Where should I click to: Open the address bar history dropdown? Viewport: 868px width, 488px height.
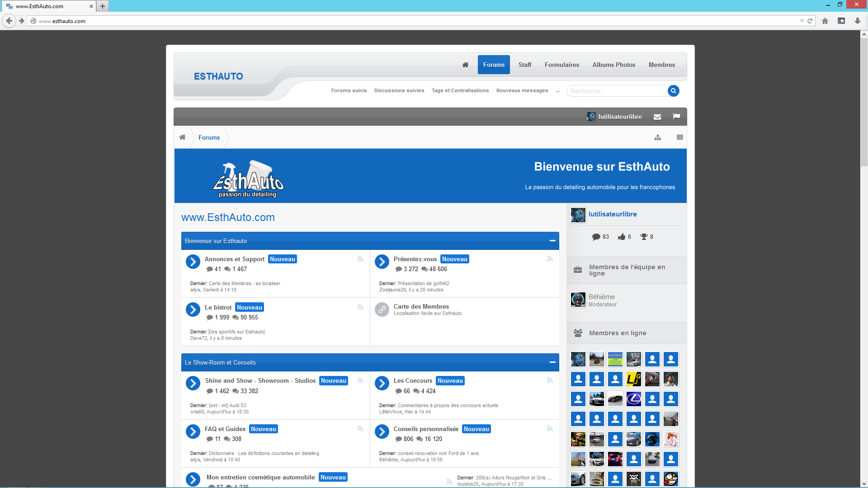tap(802, 21)
